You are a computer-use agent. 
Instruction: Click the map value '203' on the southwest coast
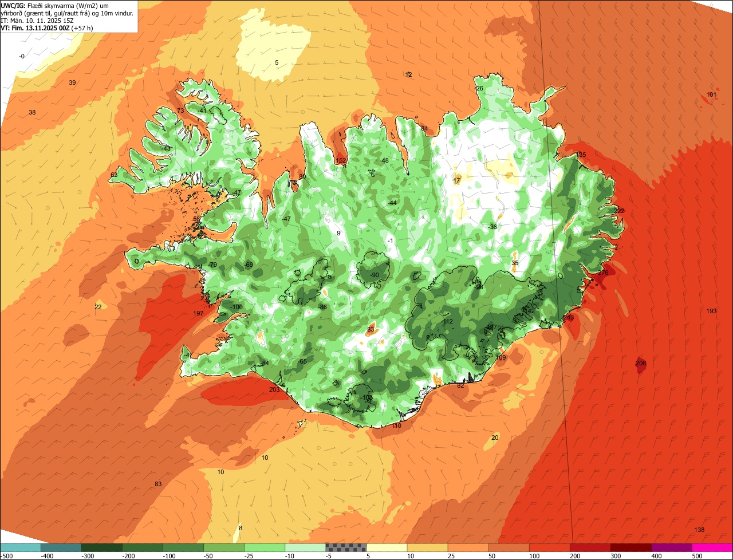click(x=274, y=389)
